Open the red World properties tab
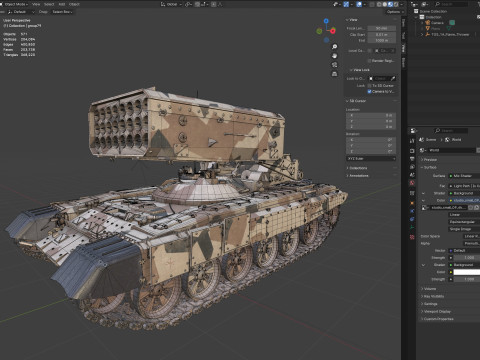Viewport: 480px width, 360px height. tap(412, 183)
